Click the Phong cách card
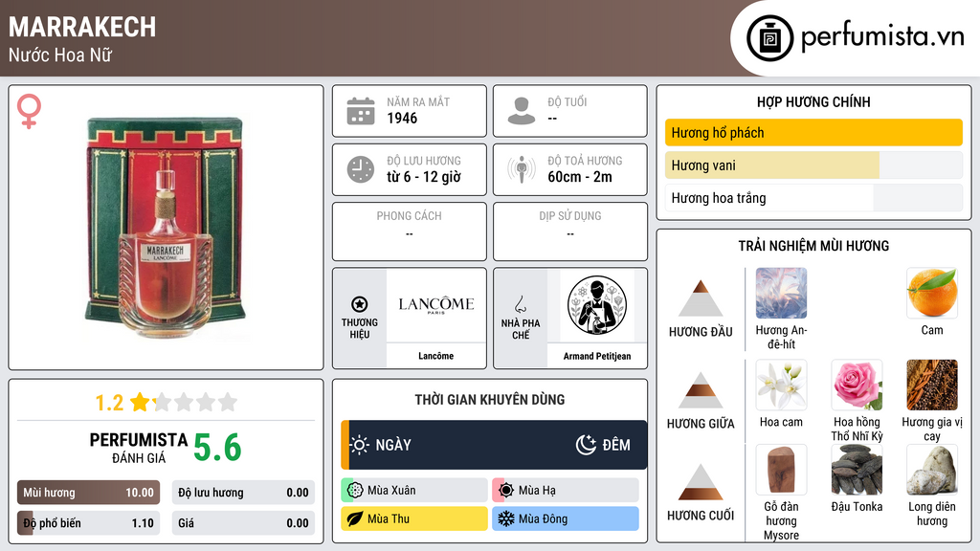The width and height of the screenshot is (980, 551). tap(410, 231)
